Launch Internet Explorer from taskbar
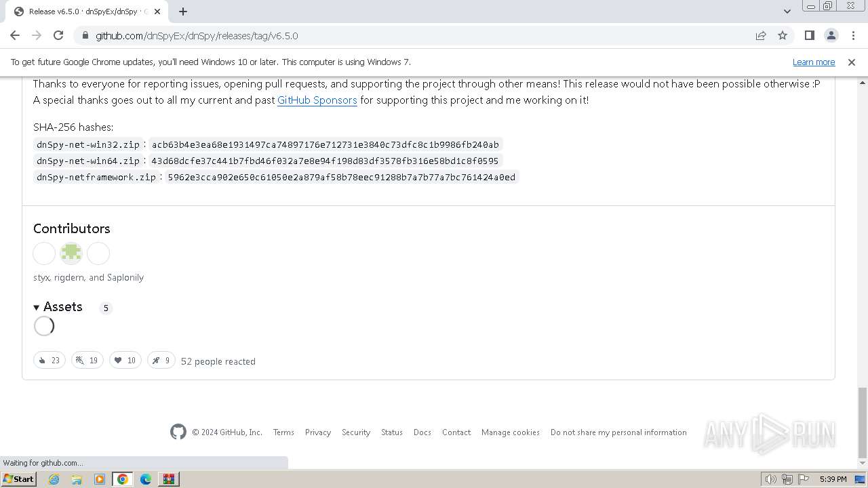The height and width of the screenshot is (488, 868). [x=54, y=479]
